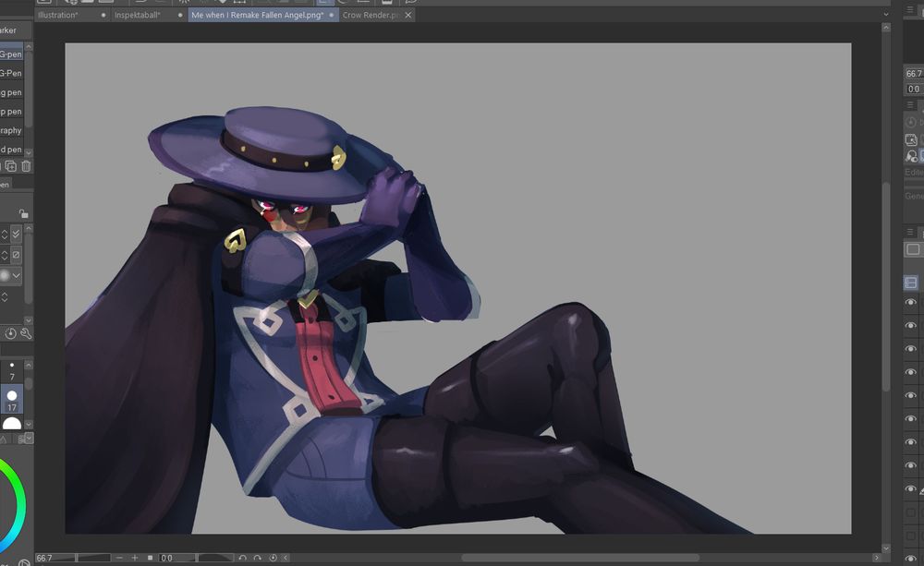This screenshot has width=924, height=566.
Task: Select Me when I Remake Fallen Angel.png tab
Action: [262, 16]
